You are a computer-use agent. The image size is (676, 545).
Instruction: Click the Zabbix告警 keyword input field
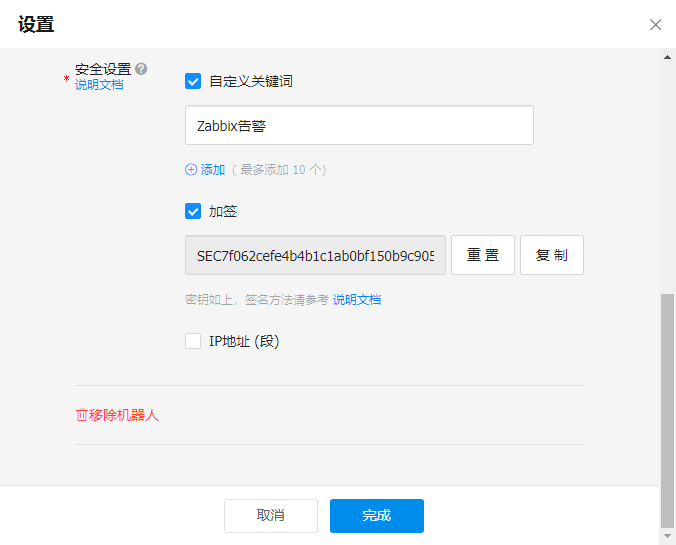point(359,125)
